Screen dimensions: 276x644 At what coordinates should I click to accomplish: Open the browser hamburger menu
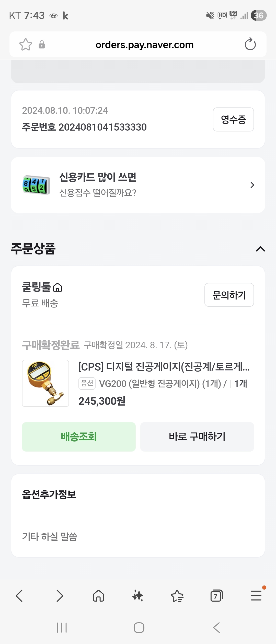pos(256,596)
